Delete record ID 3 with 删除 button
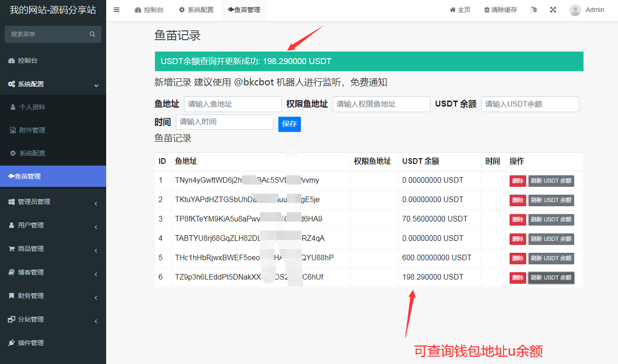This screenshot has width=618, height=364. [x=517, y=220]
